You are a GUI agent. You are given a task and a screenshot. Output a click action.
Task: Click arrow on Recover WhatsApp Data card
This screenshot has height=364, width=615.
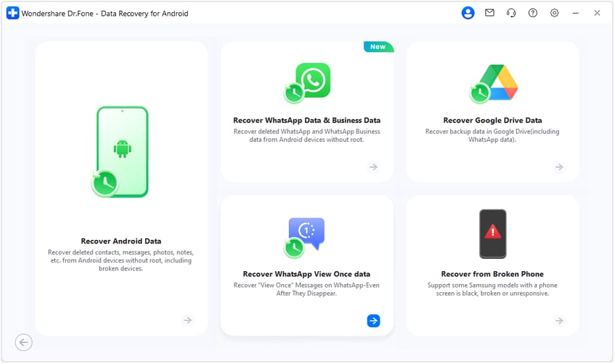point(374,167)
